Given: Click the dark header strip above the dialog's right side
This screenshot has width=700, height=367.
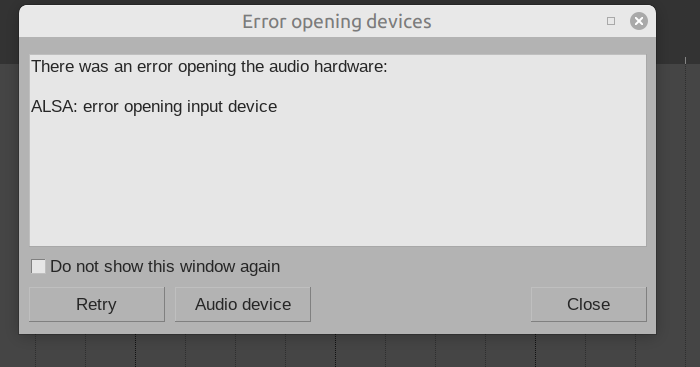Looking at the screenshot, I should 678,31.
